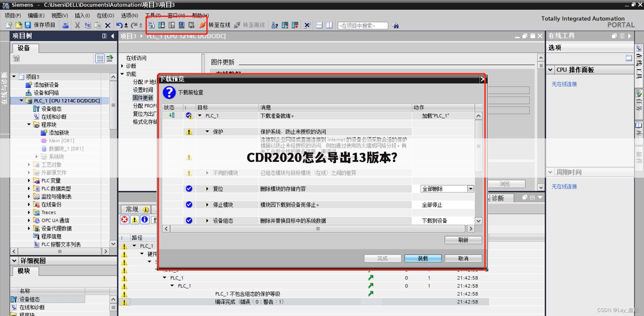Viewport: 644px width, 316px height.
Task: Click the error filter icon in info panel
Action: click(x=125, y=220)
